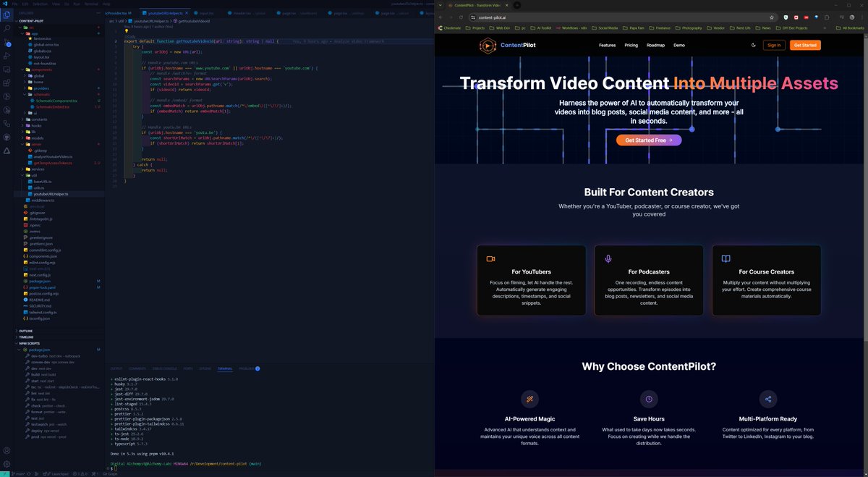Open the Roadmap nav link
868x477 pixels.
pos(656,45)
